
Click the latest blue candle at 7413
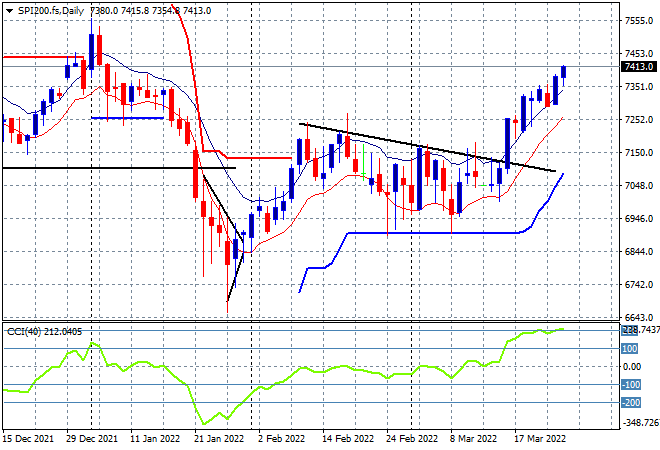tap(564, 72)
